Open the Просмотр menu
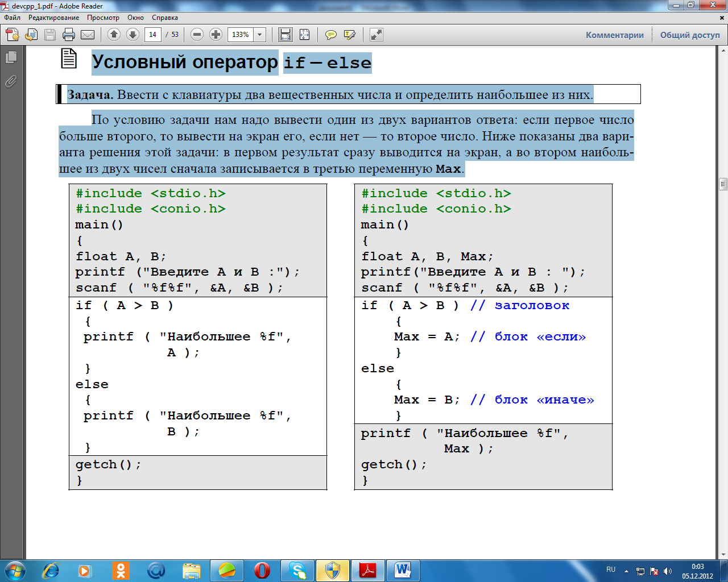728x582 pixels. [103, 18]
